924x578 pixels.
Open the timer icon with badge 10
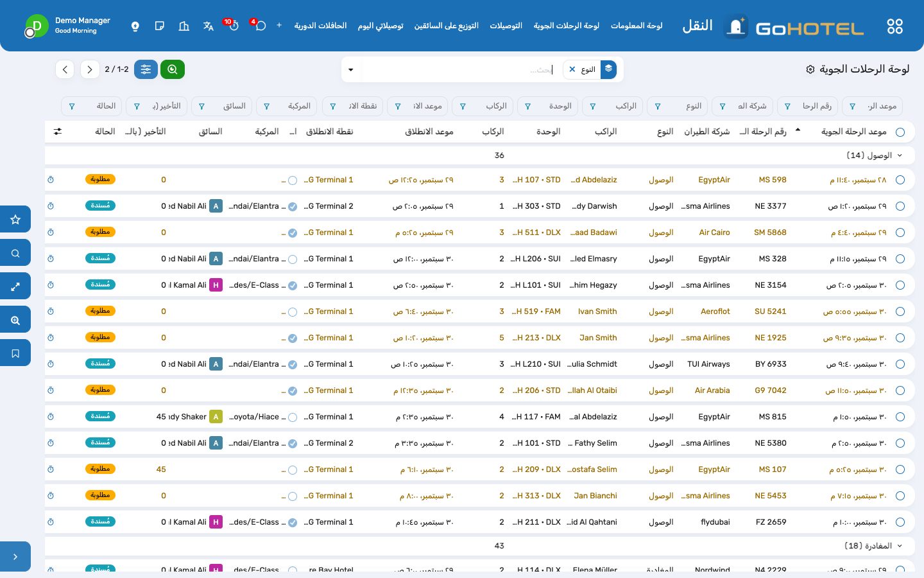232,25
